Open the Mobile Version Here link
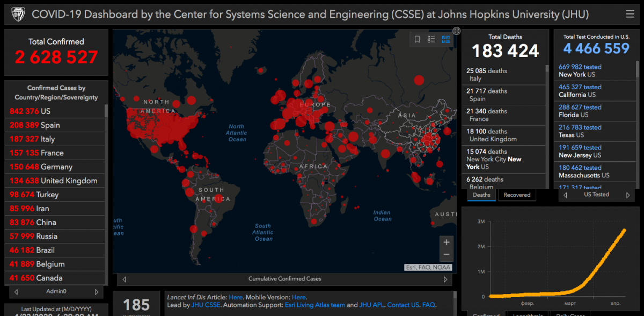This screenshot has height=316, width=644. pos(299,297)
